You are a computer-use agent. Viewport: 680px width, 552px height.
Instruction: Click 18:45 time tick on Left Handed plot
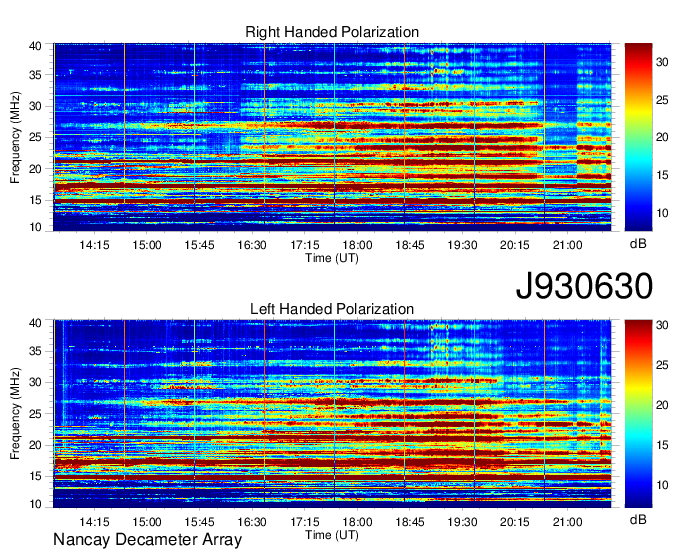[x=410, y=522]
